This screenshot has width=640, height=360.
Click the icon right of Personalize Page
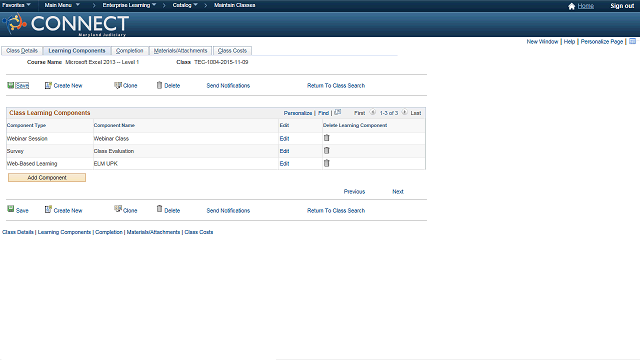click(632, 41)
